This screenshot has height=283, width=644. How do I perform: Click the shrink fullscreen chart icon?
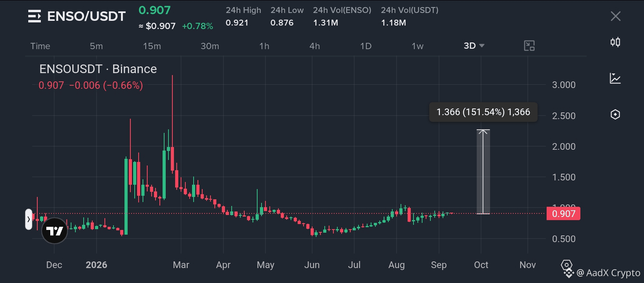529,46
